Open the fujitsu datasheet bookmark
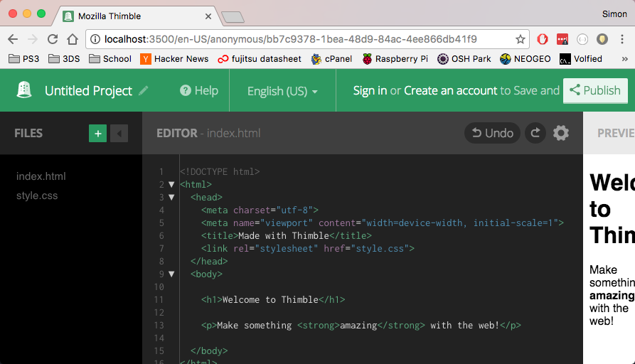The width and height of the screenshot is (635, 364). 259,59
